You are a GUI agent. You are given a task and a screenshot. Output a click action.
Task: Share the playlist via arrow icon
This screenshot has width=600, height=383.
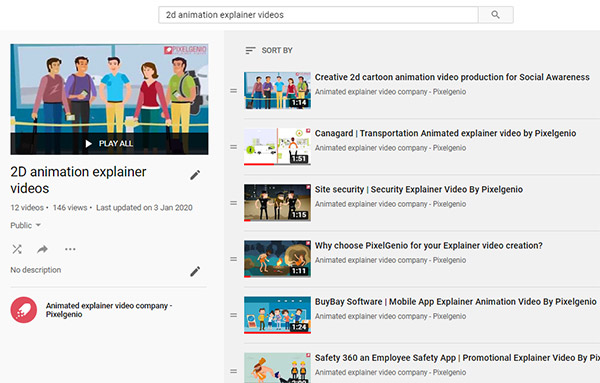(x=42, y=249)
